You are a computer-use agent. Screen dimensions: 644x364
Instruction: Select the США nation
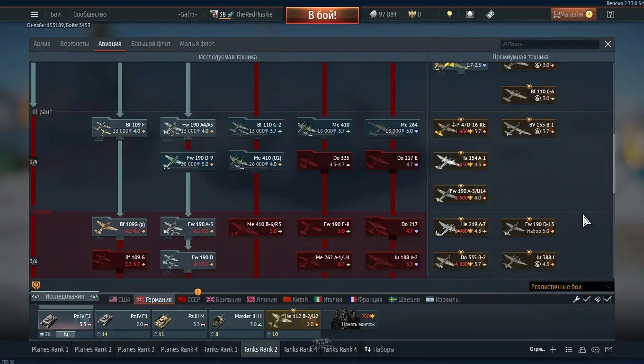pos(119,300)
